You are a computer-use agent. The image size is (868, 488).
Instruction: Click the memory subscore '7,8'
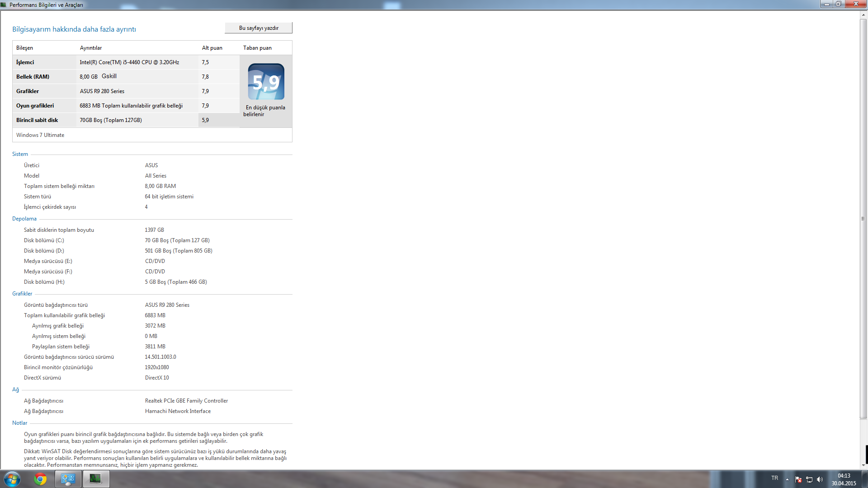(x=205, y=77)
